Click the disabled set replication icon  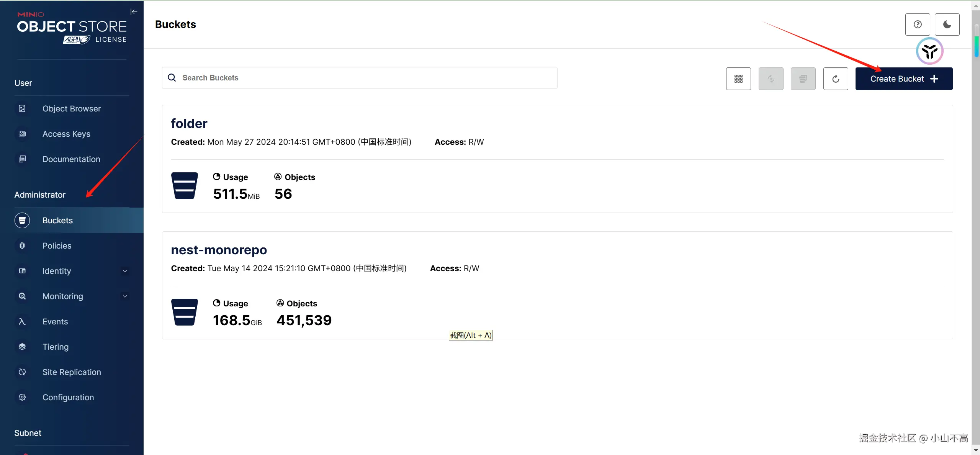[771, 79]
